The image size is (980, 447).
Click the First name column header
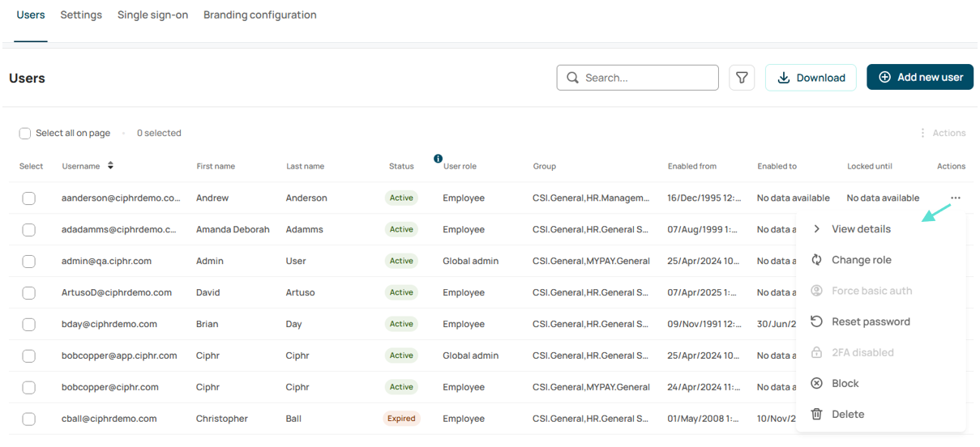[x=216, y=166]
